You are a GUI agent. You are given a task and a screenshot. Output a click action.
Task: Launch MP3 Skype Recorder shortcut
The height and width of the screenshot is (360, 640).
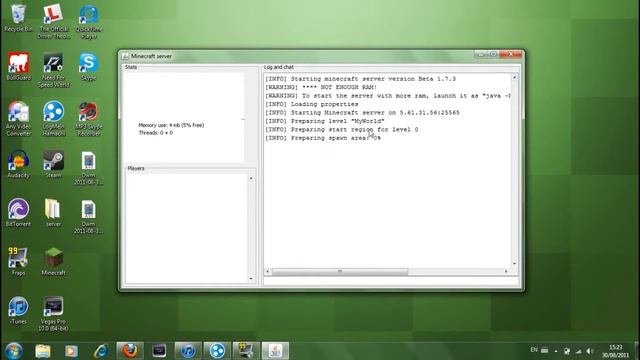tap(89, 119)
